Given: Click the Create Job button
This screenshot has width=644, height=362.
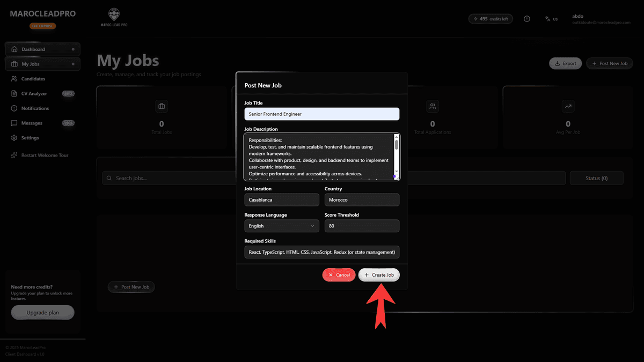Looking at the screenshot, I should pos(379,275).
